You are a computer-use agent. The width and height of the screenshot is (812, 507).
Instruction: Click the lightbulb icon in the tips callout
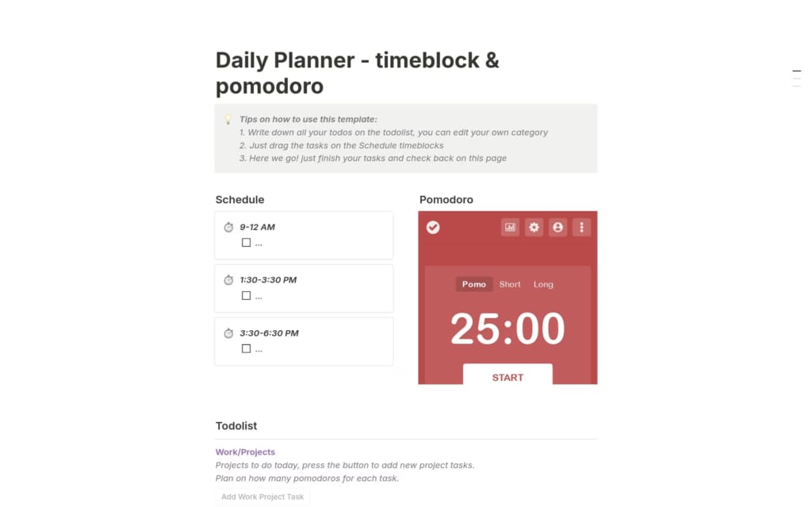228,119
